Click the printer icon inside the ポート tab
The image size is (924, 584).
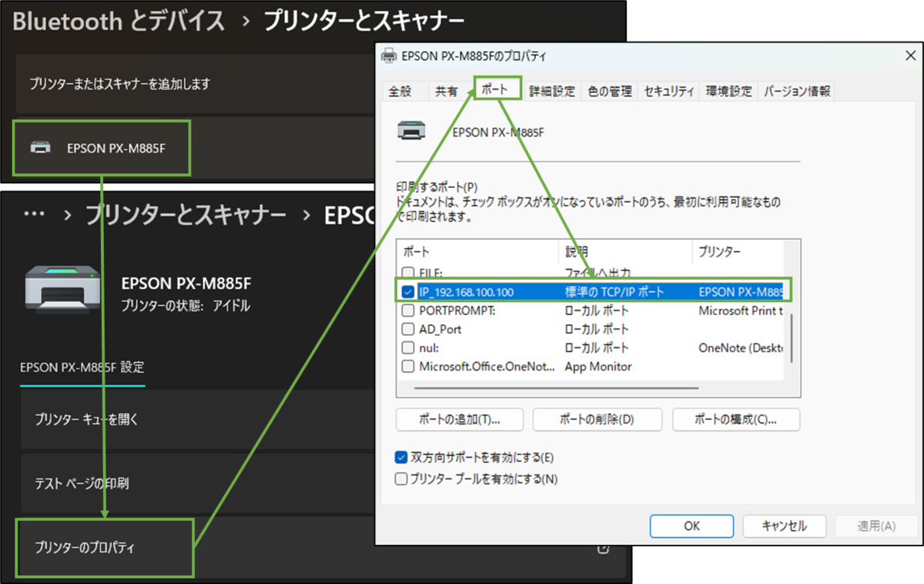pos(410,131)
